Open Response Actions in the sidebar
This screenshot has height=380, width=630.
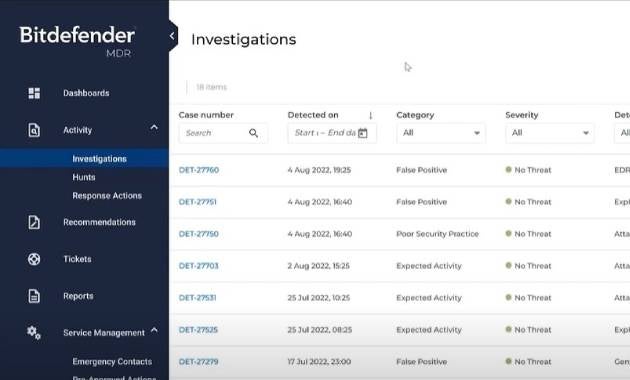[107, 196]
